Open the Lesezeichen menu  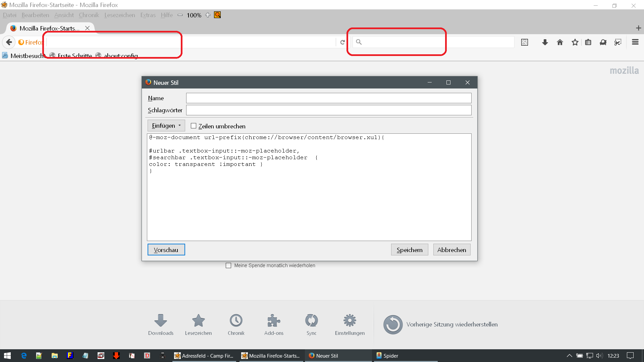pos(119,15)
